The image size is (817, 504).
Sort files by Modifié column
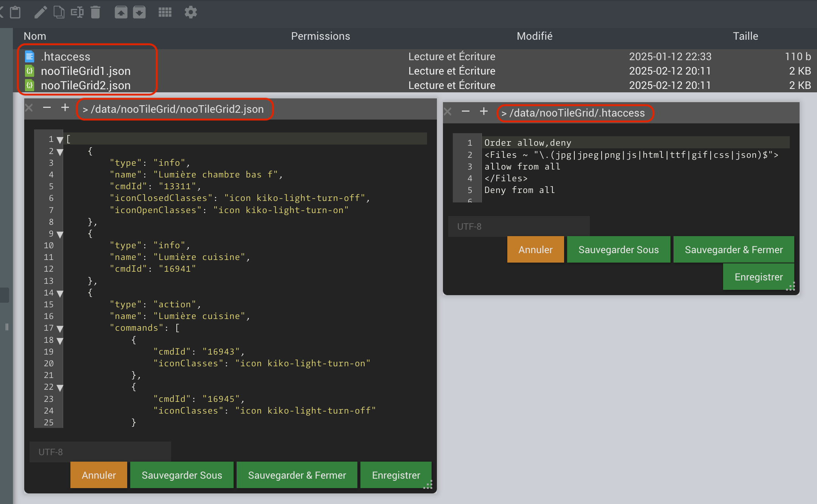[535, 36]
